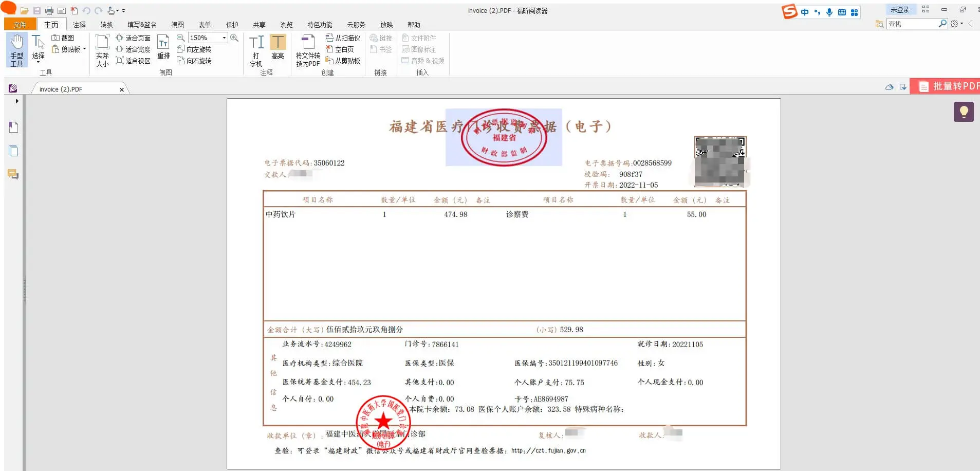Click Sogou input toolbox grid icon
The height and width of the screenshot is (471, 980).
pos(854,12)
